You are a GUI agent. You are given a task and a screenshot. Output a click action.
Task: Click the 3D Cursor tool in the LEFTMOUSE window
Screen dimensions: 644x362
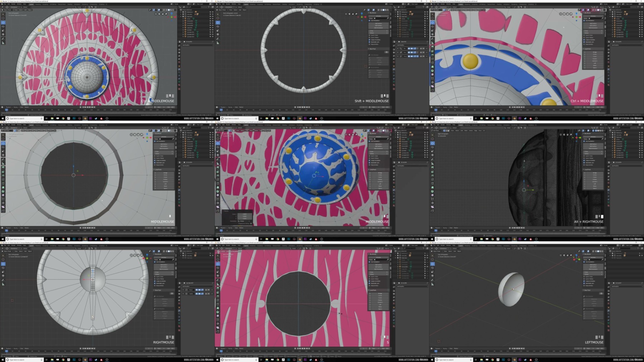click(x=433, y=259)
